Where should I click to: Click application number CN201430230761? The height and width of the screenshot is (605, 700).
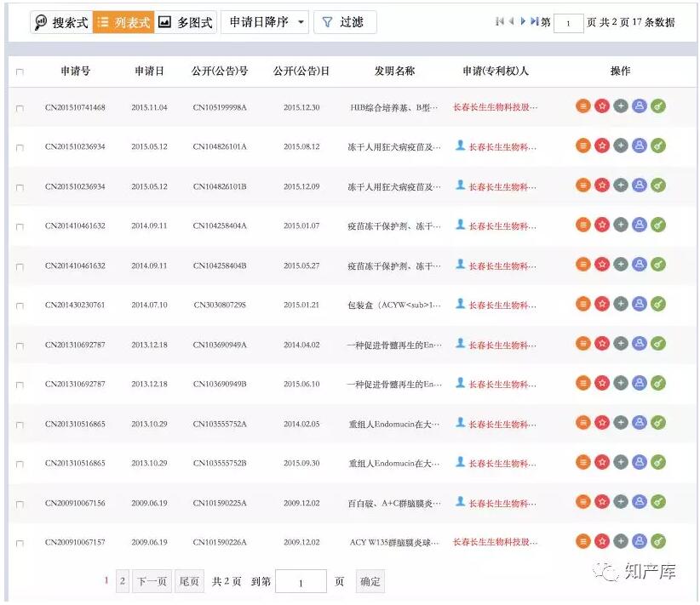tap(75, 305)
